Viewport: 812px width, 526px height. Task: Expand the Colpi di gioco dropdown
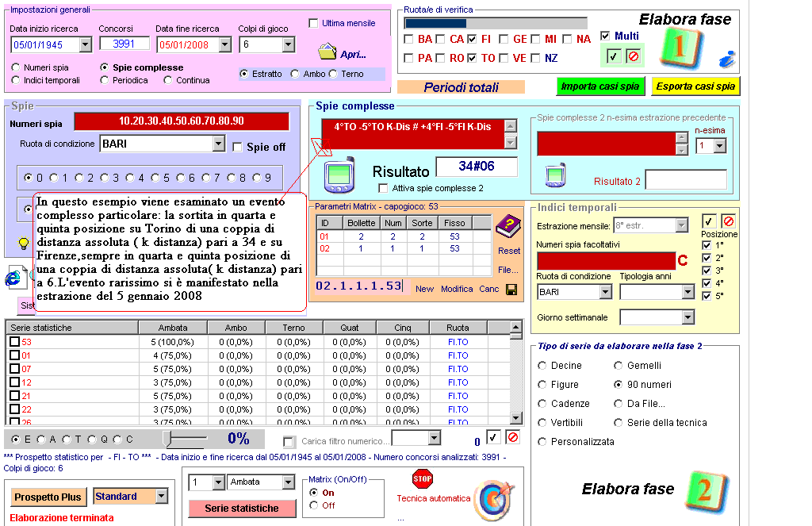(x=289, y=45)
